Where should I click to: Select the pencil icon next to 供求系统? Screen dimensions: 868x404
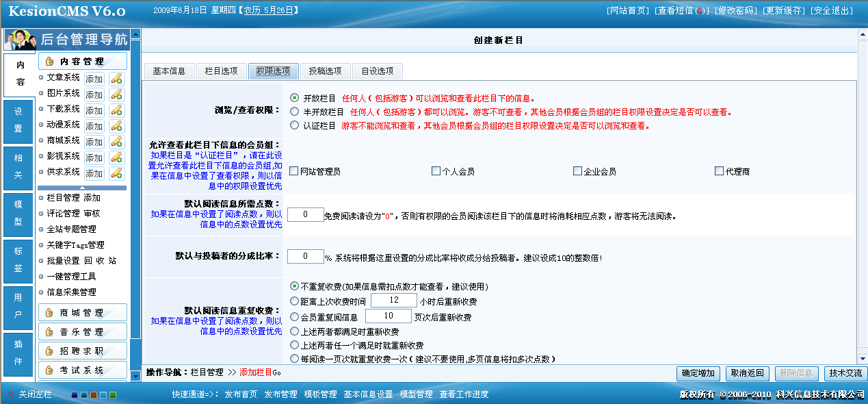[116, 173]
